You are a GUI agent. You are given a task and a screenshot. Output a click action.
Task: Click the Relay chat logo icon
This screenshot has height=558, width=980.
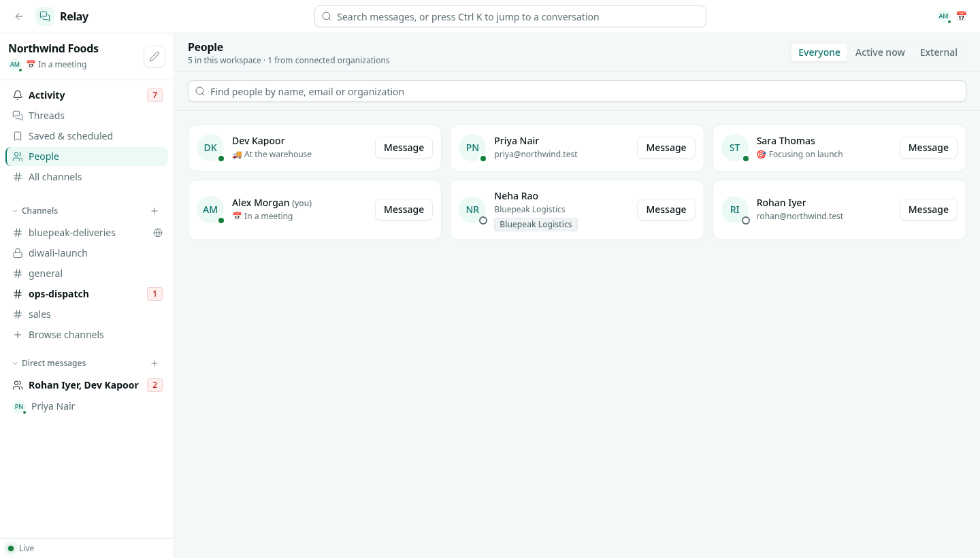pos(45,16)
